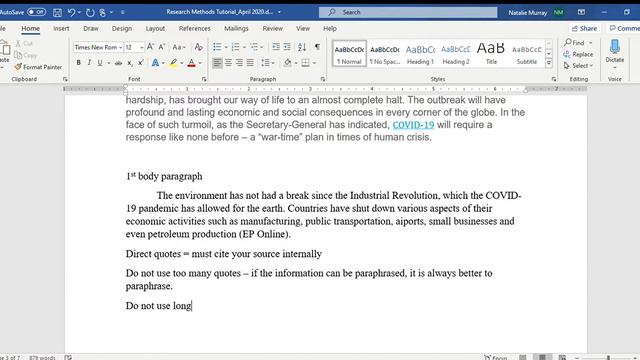Toggle Superscript formatting
Screen dimensions: 640x360
pyautogui.click(x=140, y=63)
